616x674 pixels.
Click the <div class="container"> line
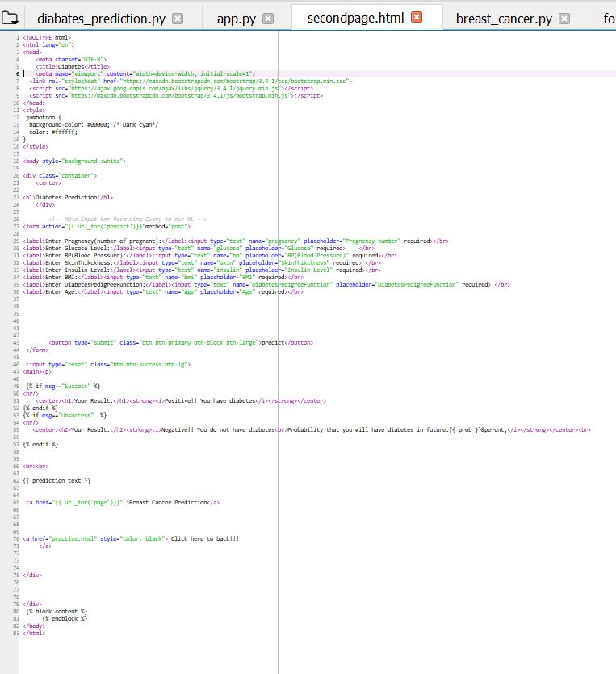[x=60, y=176]
